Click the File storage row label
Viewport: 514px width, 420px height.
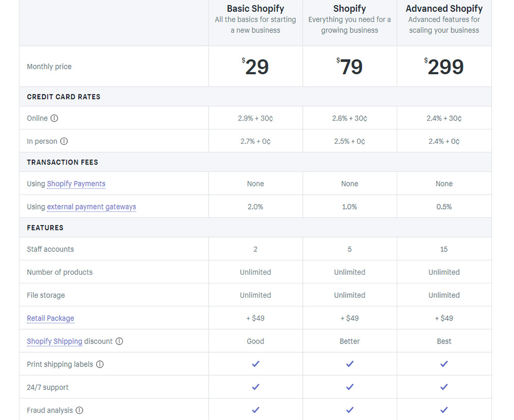[46, 295]
